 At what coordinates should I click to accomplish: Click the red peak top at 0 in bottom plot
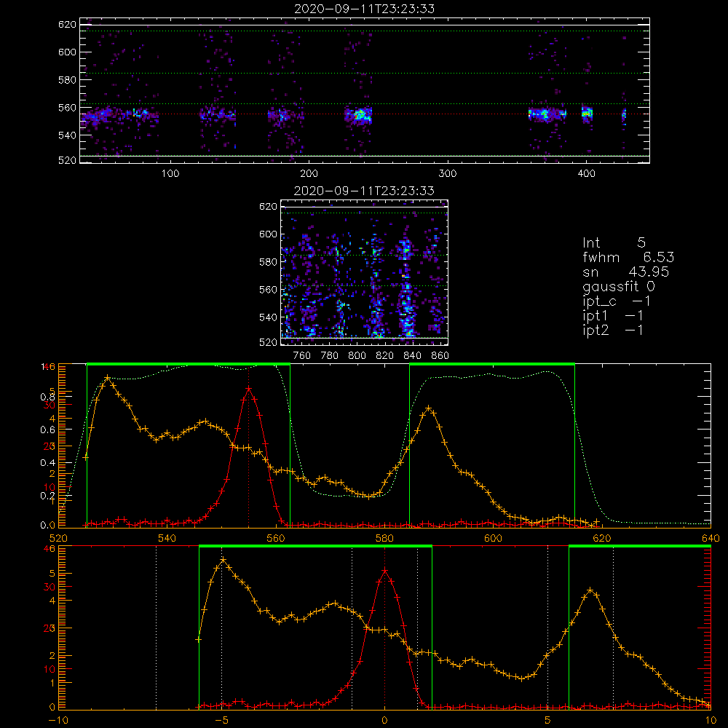coord(384,570)
